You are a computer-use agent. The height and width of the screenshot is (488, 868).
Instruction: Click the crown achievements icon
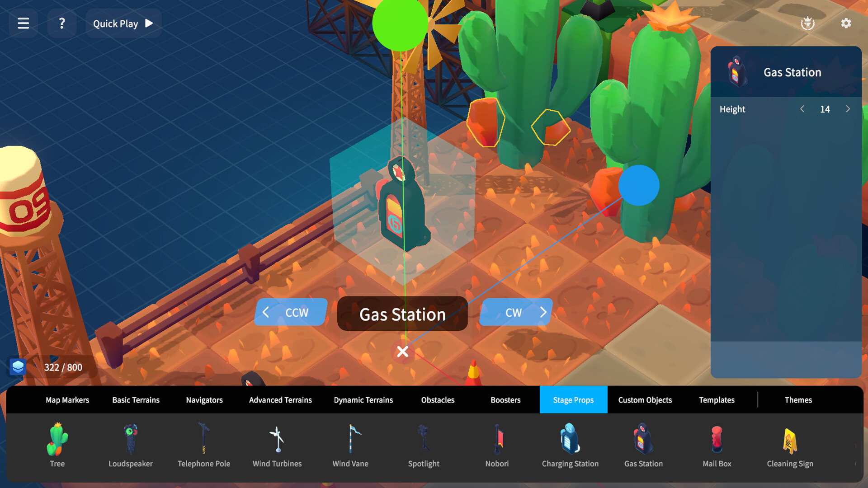click(807, 23)
